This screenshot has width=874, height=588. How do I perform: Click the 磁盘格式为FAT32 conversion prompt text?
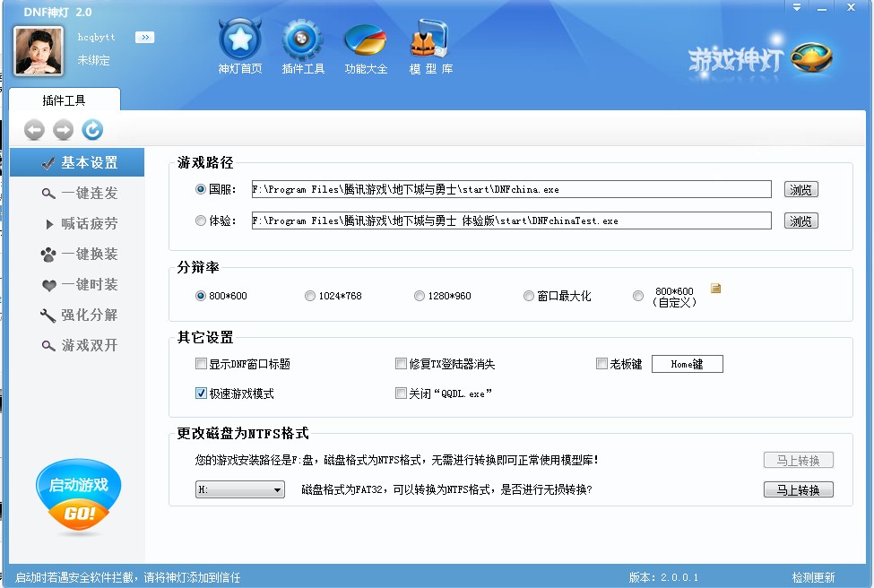click(x=446, y=489)
